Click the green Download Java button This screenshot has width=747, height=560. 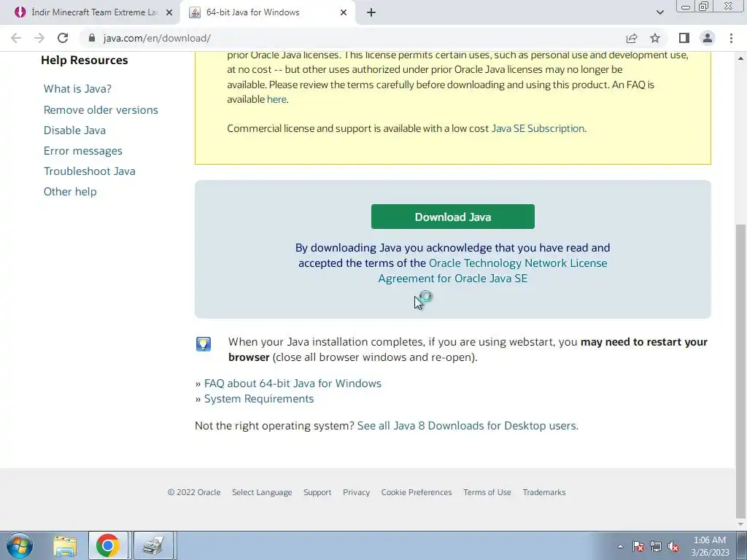[452, 217]
